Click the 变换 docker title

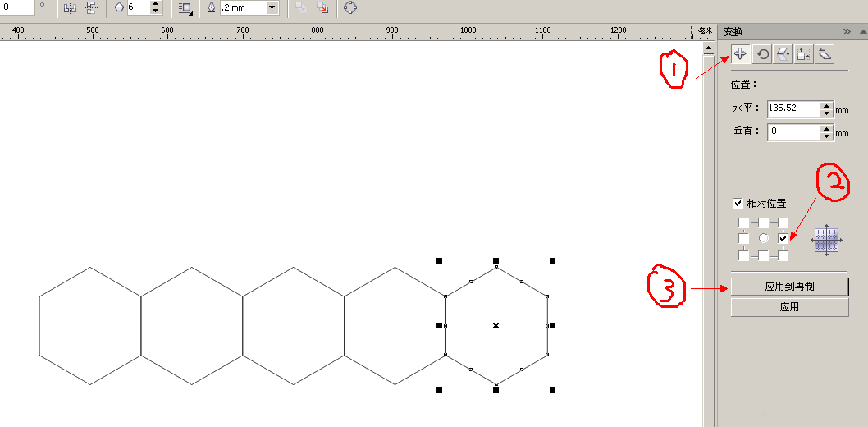[x=733, y=32]
